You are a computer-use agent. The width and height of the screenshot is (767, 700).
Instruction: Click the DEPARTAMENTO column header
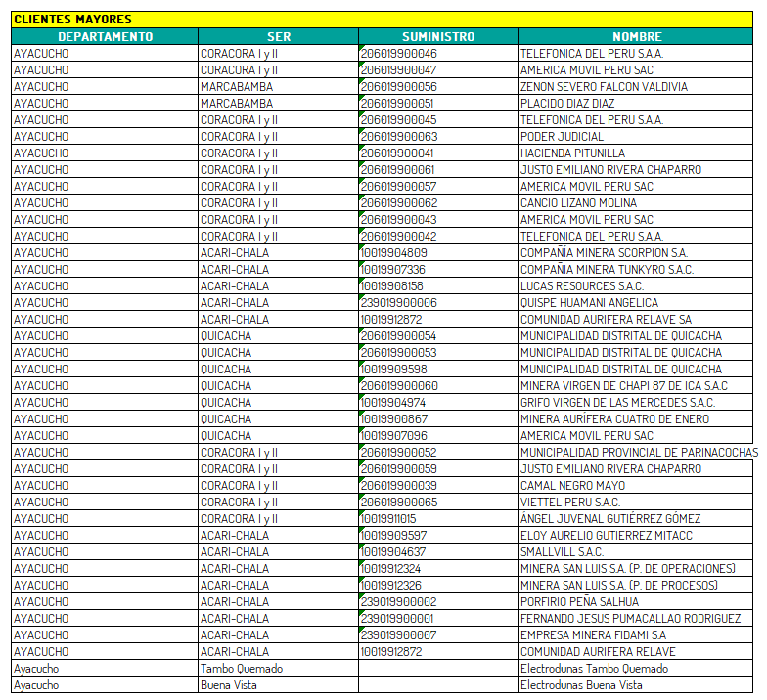coord(105,36)
